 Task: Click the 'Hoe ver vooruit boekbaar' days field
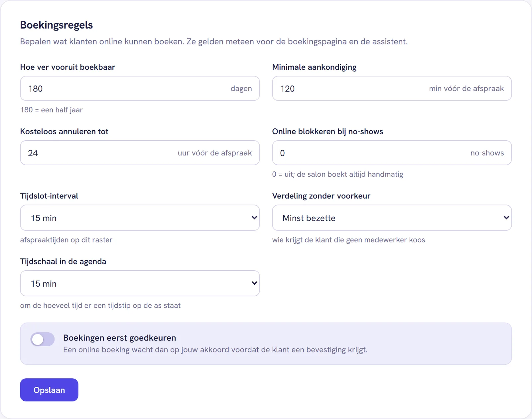point(140,88)
